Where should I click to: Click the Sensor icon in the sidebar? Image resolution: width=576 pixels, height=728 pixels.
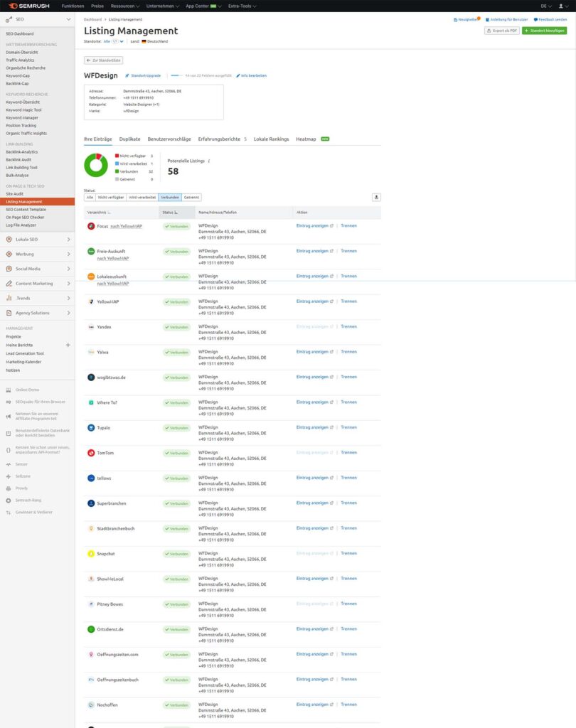click(9, 464)
